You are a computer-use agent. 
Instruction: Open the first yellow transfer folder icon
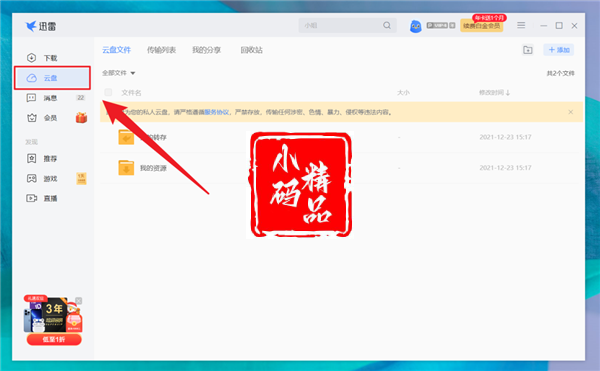click(126, 137)
